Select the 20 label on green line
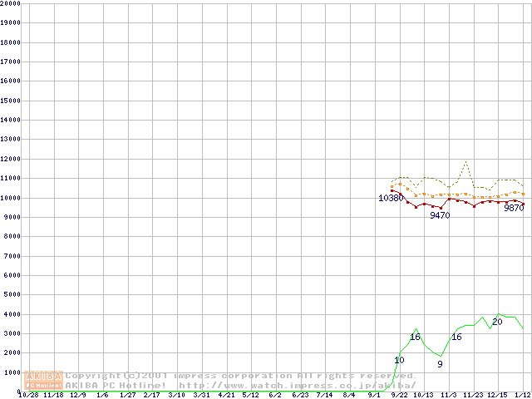 (497, 322)
